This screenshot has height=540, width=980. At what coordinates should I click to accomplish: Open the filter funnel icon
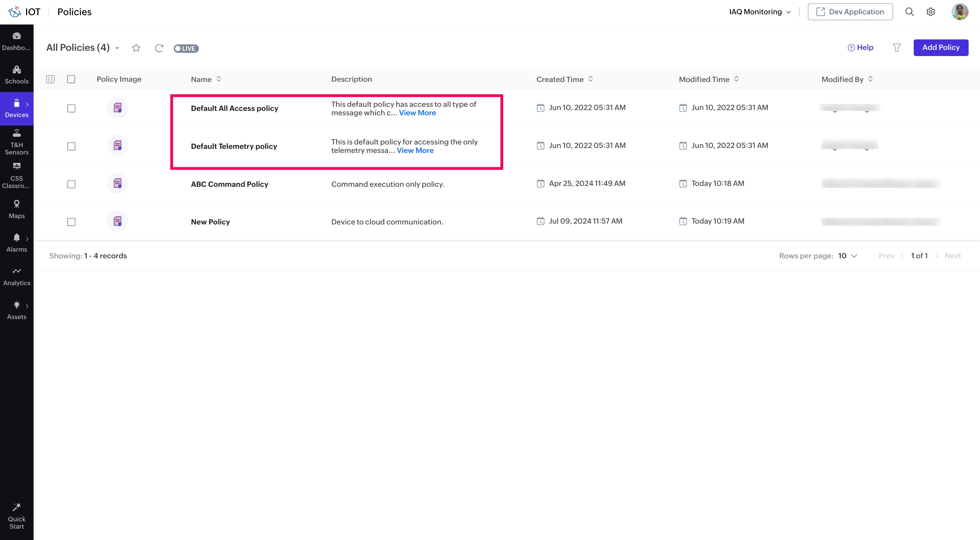tap(897, 48)
